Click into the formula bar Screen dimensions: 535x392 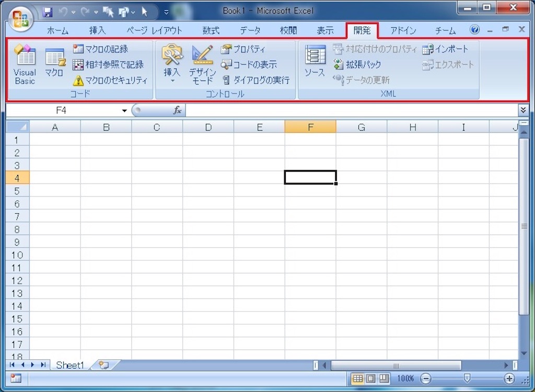352,110
